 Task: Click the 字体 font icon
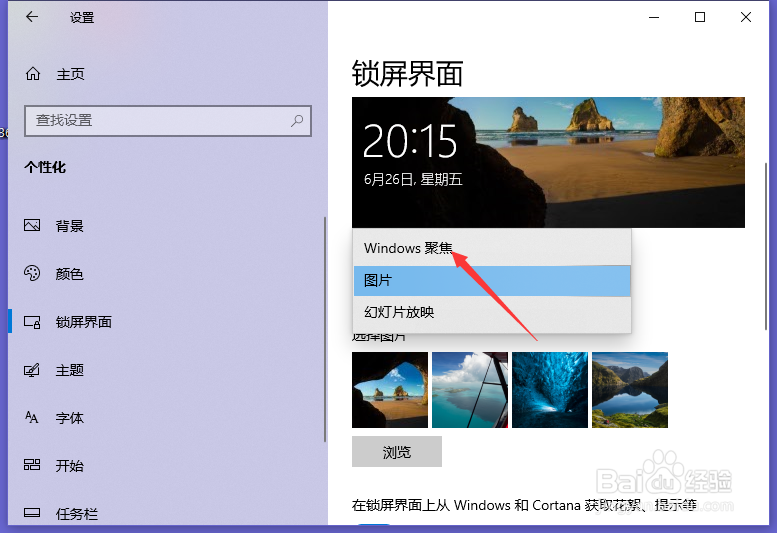pyautogui.click(x=32, y=418)
